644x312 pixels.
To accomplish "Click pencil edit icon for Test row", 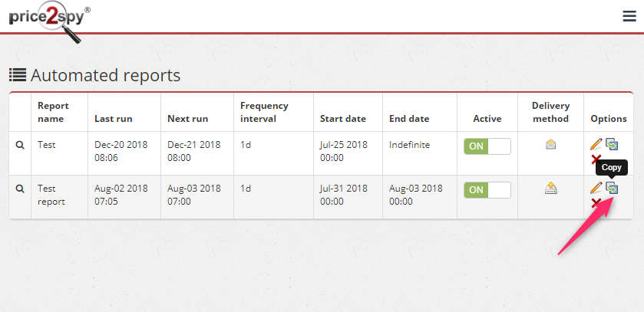I will click(x=596, y=144).
